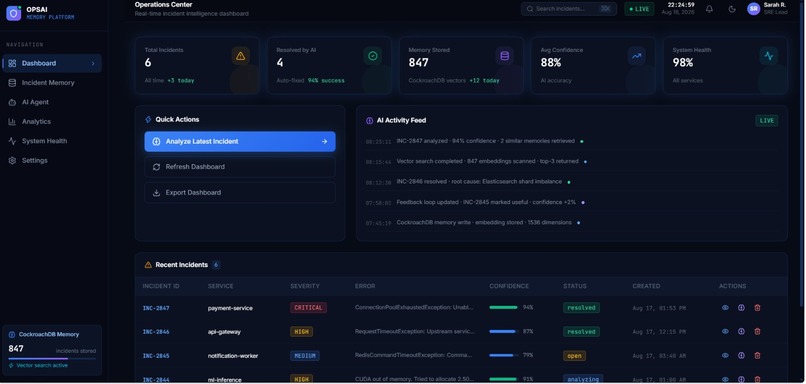Click the AI Activity Feed LIVE badge
The image size is (806, 384).
766,121
